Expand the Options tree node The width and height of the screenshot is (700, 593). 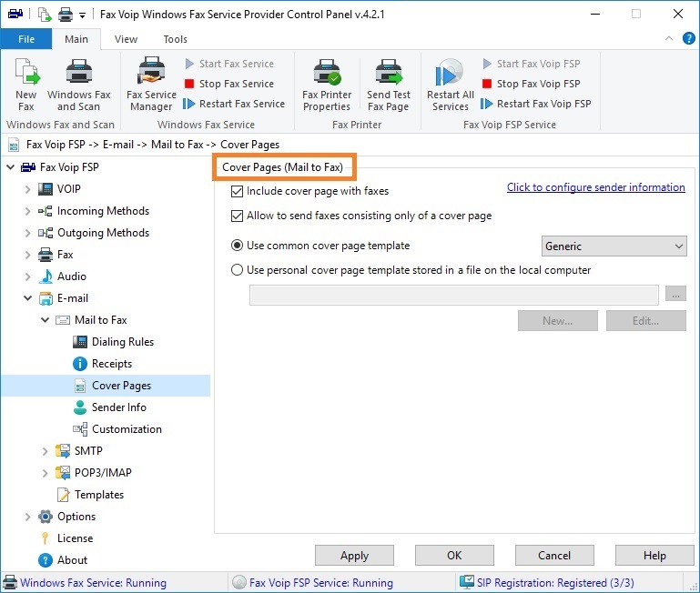(x=27, y=517)
